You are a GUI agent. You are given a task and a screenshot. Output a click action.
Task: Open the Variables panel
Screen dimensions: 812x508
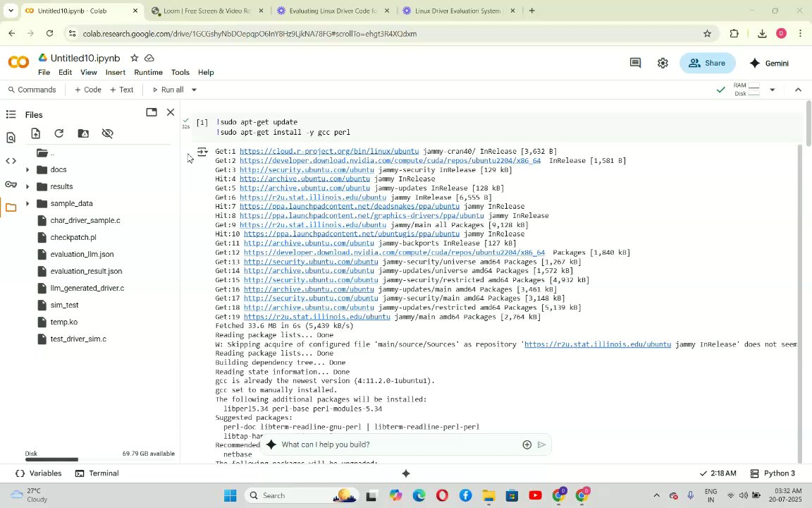point(38,473)
